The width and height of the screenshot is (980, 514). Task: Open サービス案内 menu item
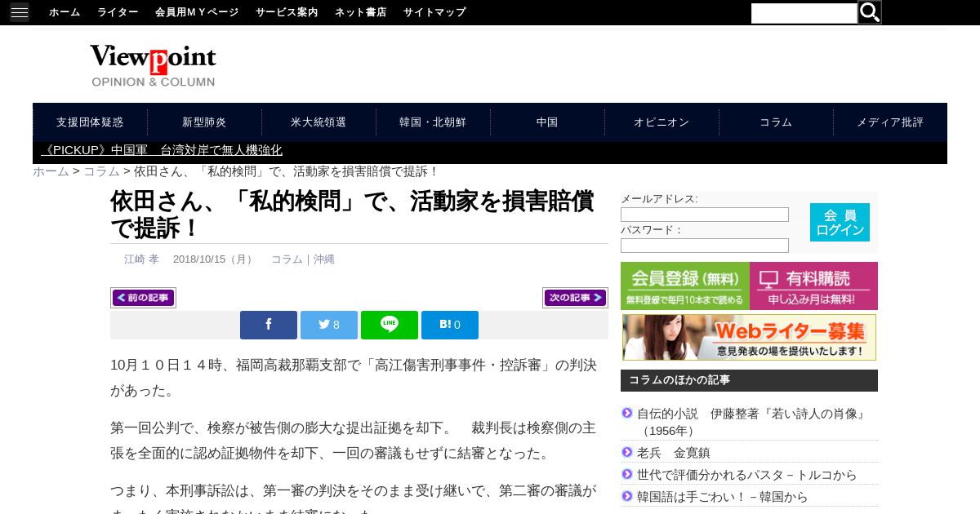(x=287, y=12)
